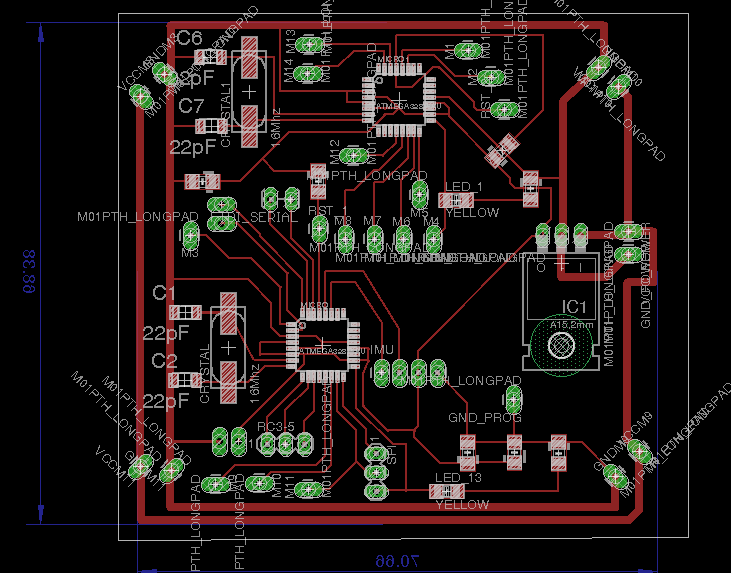Select the LED_1 yellow LED footprint
The height and width of the screenshot is (573, 731).
point(456,201)
